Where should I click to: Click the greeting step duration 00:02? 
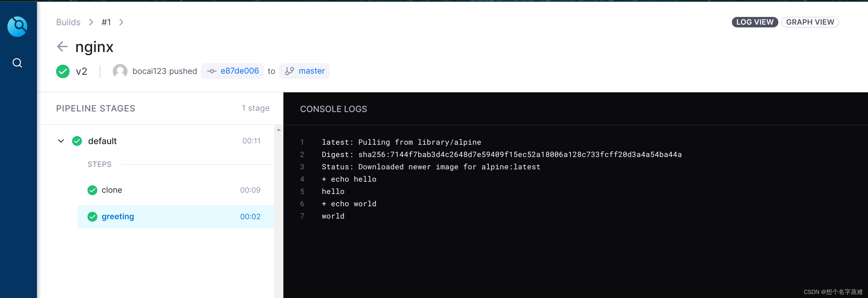[250, 216]
